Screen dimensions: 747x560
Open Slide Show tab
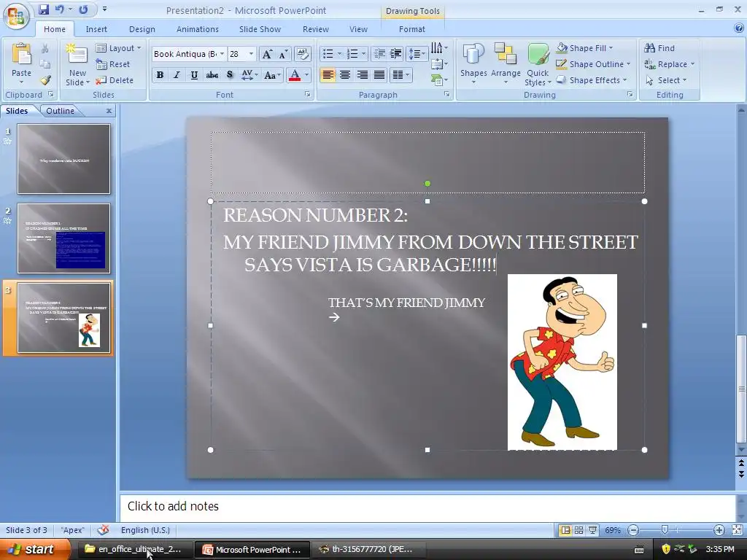(x=260, y=29)
